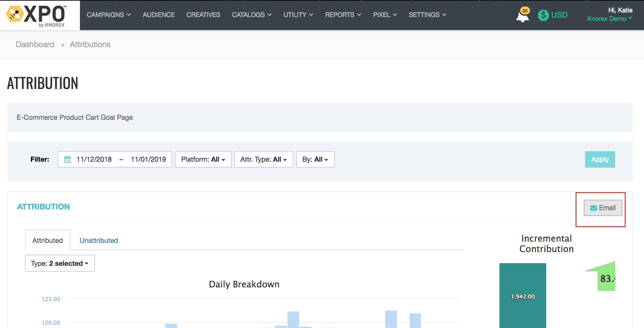The height and width of the screenshot is (328, 644).
Task: Open the Audience page
Action: 159,15
